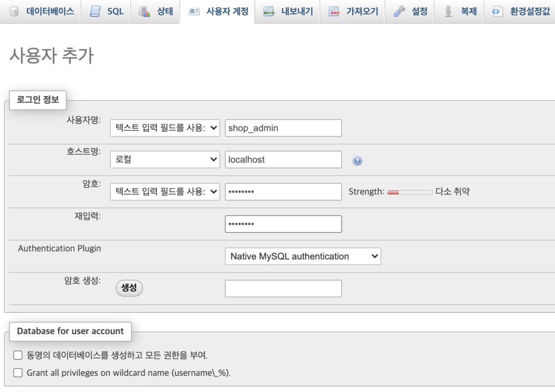Click the 복제 replication icon
Image resolution: width=555 pixels, height=392 pixels.
point(449,11)
